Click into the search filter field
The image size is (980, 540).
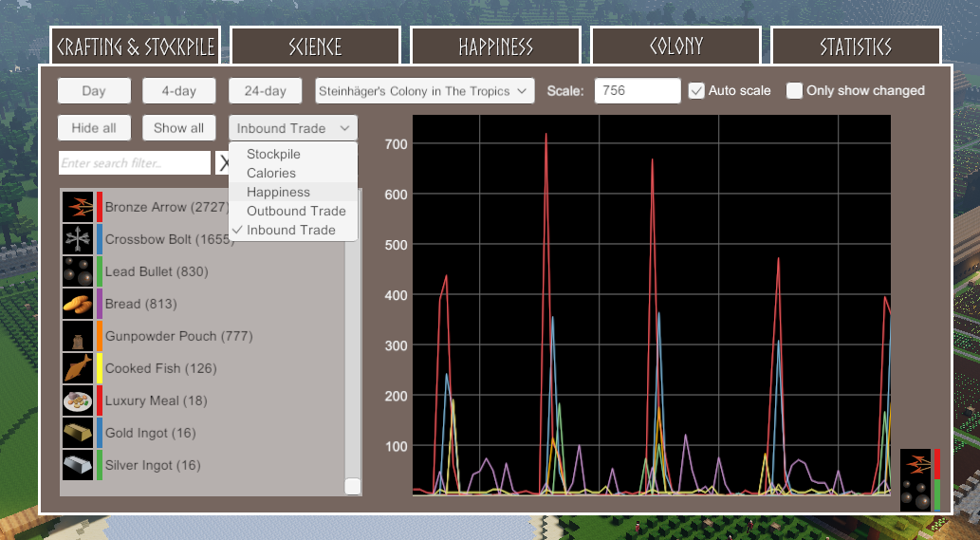coord(135,163)
